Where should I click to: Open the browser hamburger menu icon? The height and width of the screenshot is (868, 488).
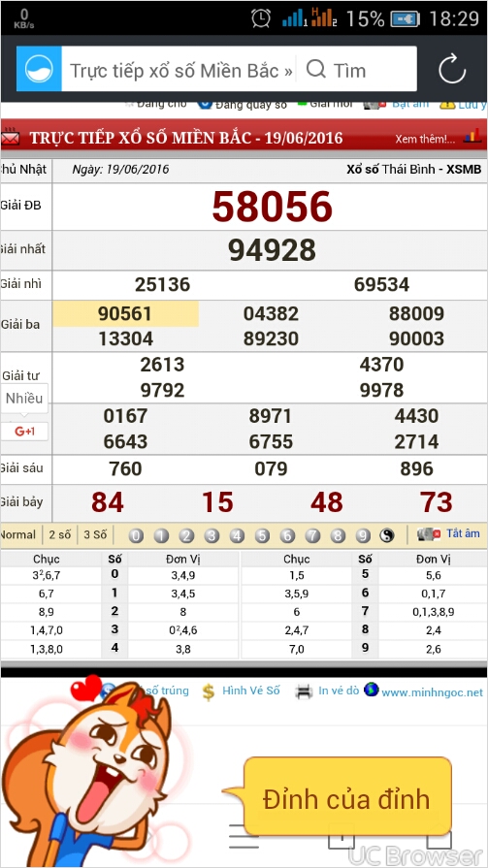click(x=244, y=837)
